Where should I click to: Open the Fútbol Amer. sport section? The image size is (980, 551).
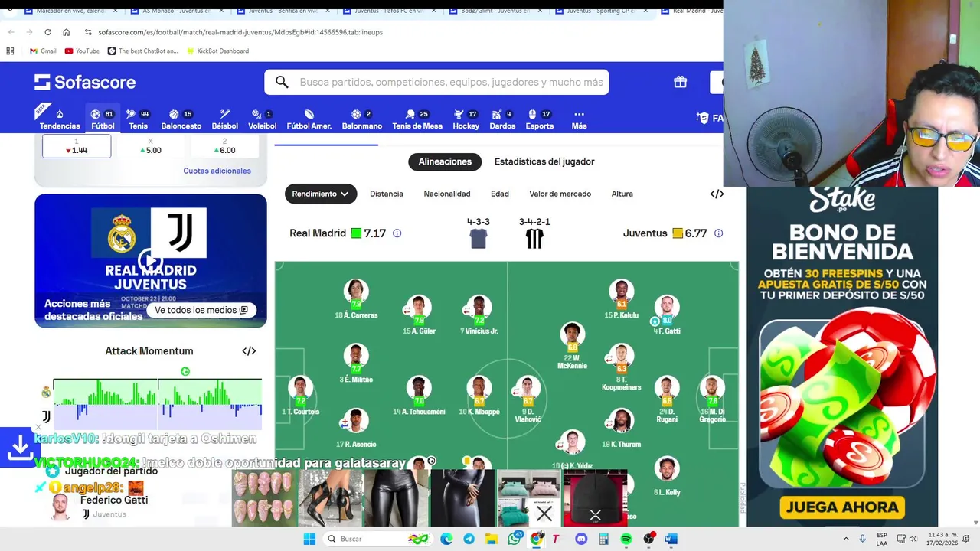[x=309, y=119]
